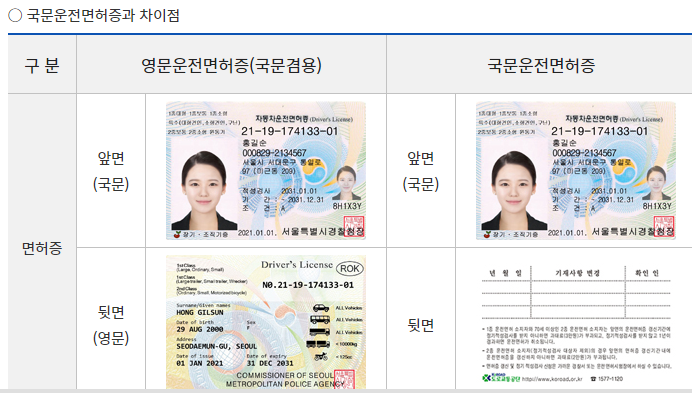Click the '기재사항 변경' header on Korean back
Viewport: 692px width, 393px height.
tap(577, 273)
